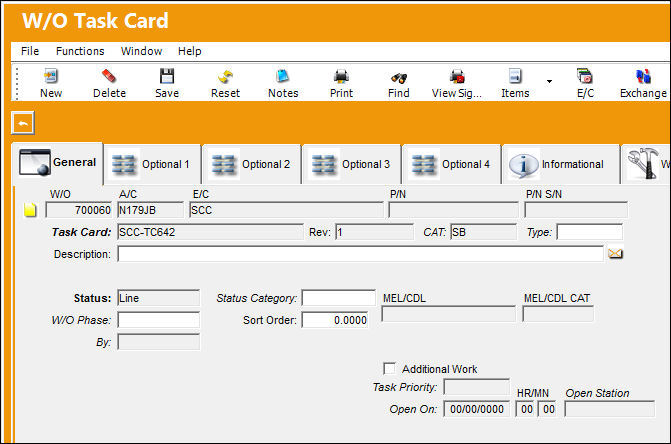Click the Items toolbar icon
Image resolution: width=671 pixels, height=444 pixels.
[515, 77]
